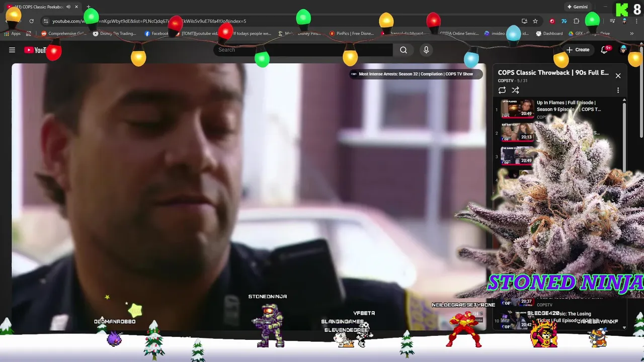Click install app icon in address bar
Viewport: 644px width, 362px height.
(x=524, y=21)
